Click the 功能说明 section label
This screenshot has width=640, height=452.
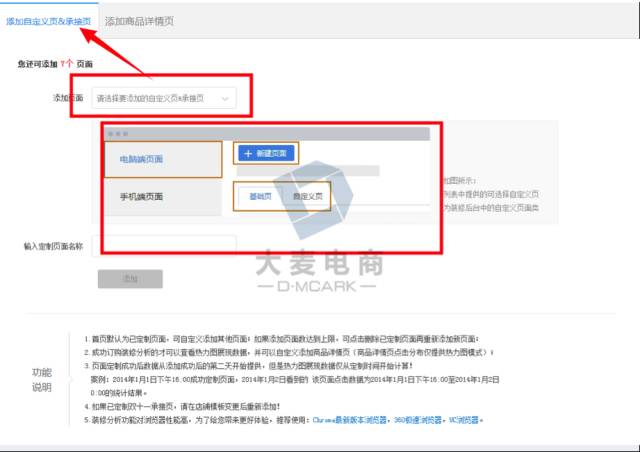pyautogui.click(x=42, y=380)
